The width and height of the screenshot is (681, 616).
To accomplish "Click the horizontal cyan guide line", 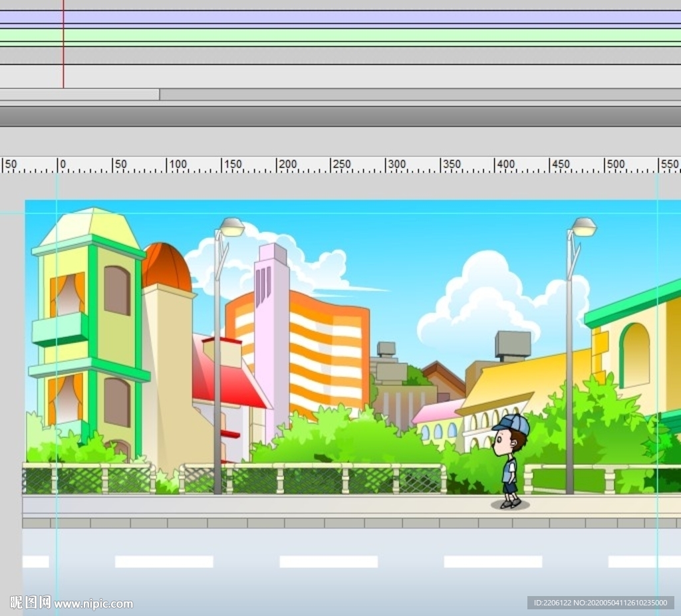I will [399, 213].
